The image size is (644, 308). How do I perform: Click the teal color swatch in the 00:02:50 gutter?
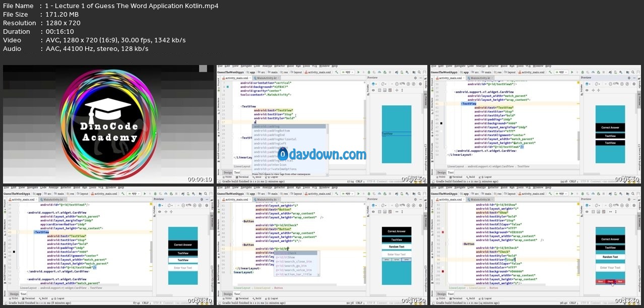click(x=228, y=87)
